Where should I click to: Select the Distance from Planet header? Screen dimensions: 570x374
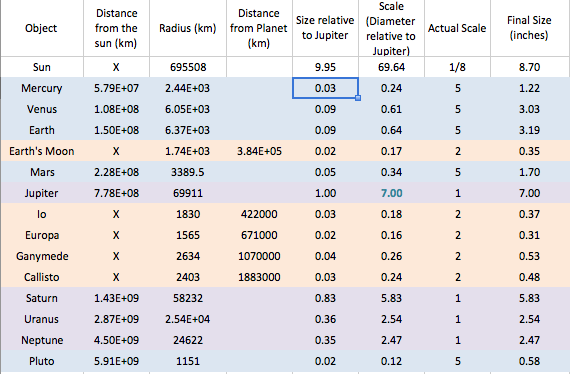(x=259, y=28)
